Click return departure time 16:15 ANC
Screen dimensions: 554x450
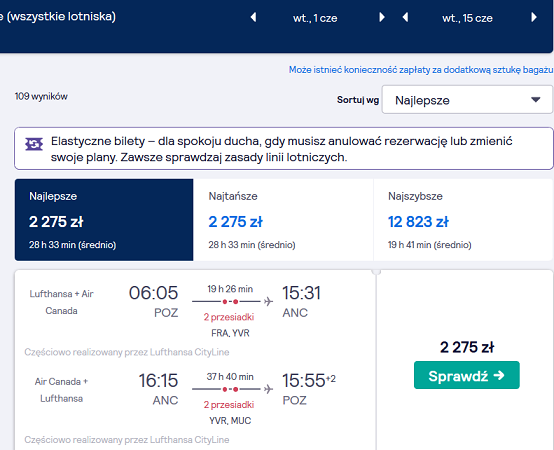pyautogui.click(x=158, y=390)
